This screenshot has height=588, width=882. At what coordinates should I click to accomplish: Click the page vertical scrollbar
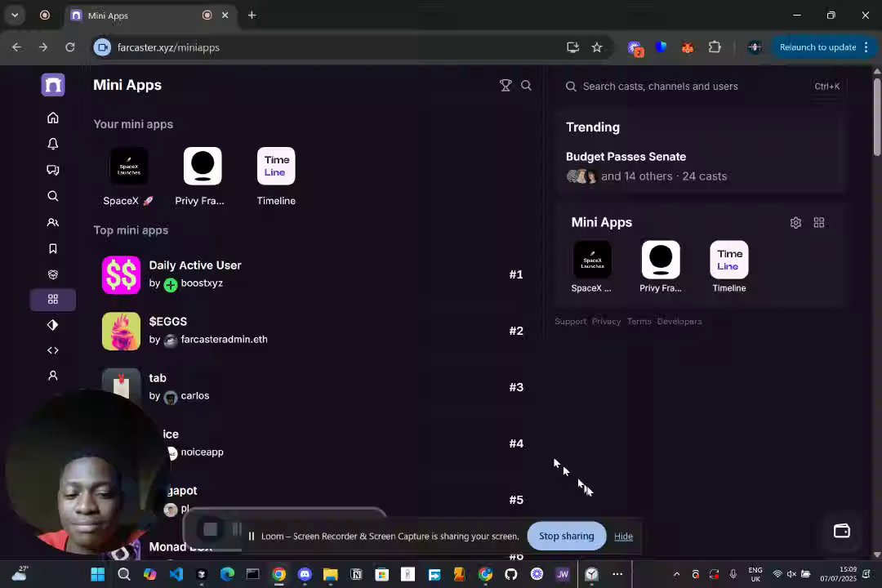pos(877,117)
